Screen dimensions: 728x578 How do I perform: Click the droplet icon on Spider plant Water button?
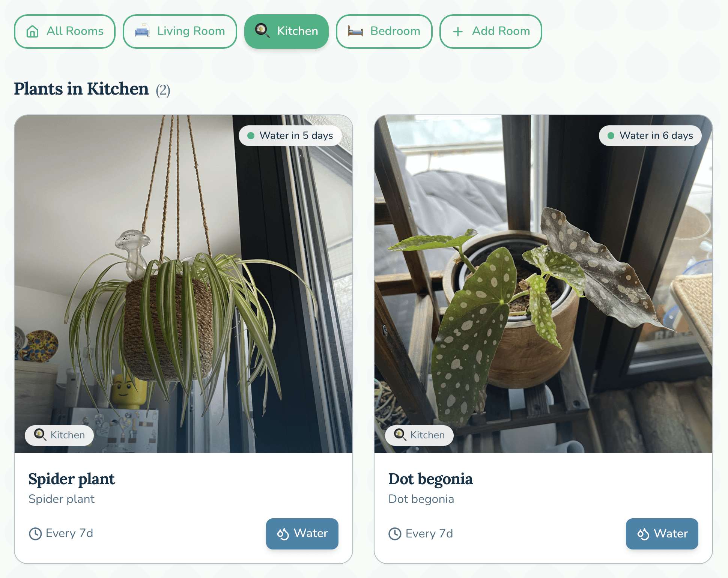pyautogui.click(x=283, y=534)
